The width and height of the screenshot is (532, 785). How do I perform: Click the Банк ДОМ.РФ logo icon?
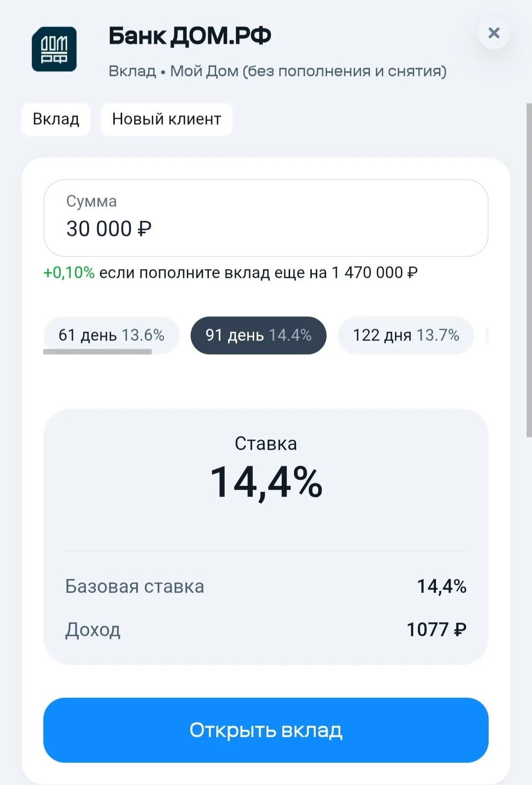pyautogui.click(x=54, y=49)
